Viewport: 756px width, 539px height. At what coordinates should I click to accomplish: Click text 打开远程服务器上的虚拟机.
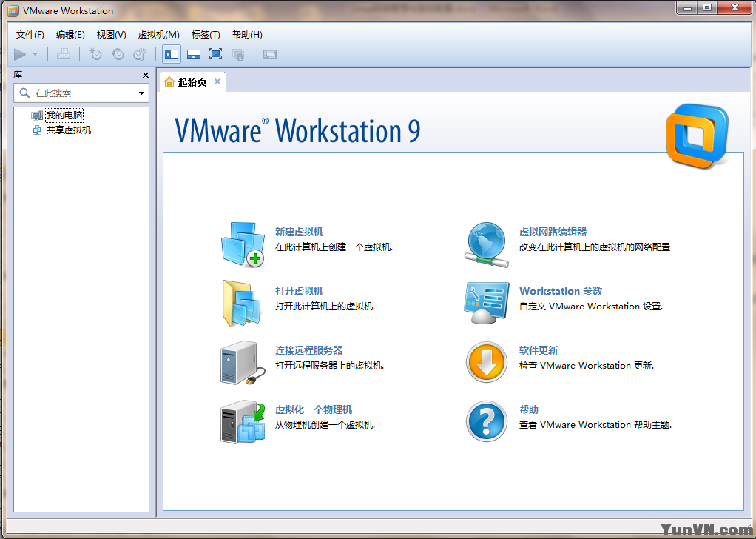[329, 366]
